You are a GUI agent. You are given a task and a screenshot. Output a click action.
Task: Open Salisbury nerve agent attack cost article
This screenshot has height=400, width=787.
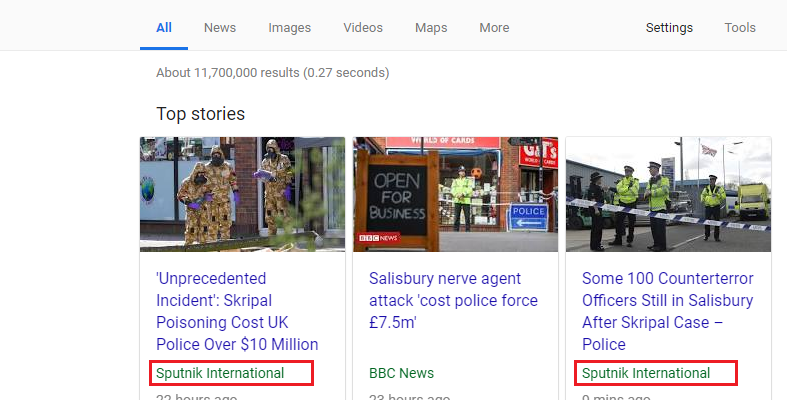point(453,300)
